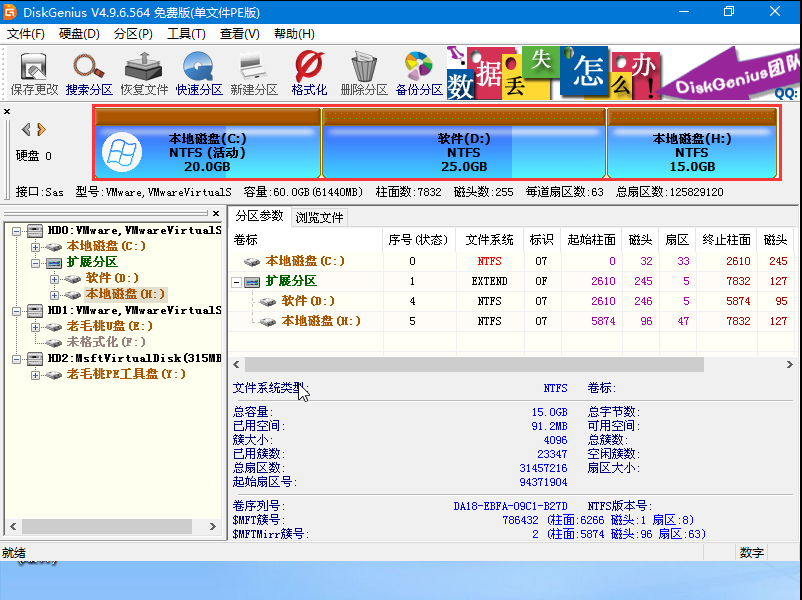
Task: Select the 软件(D:) 25.0GB partition bar
Action: 464,143
